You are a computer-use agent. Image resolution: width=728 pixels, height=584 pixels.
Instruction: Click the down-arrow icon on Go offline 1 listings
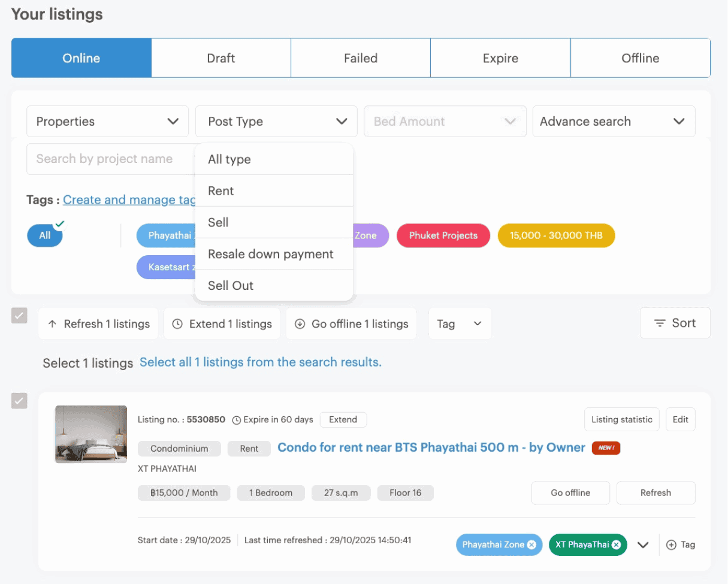coord(300,323)
